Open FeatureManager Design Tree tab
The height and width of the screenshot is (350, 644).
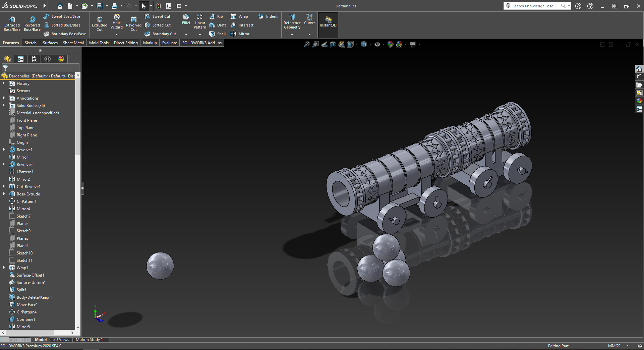point(7,59)
